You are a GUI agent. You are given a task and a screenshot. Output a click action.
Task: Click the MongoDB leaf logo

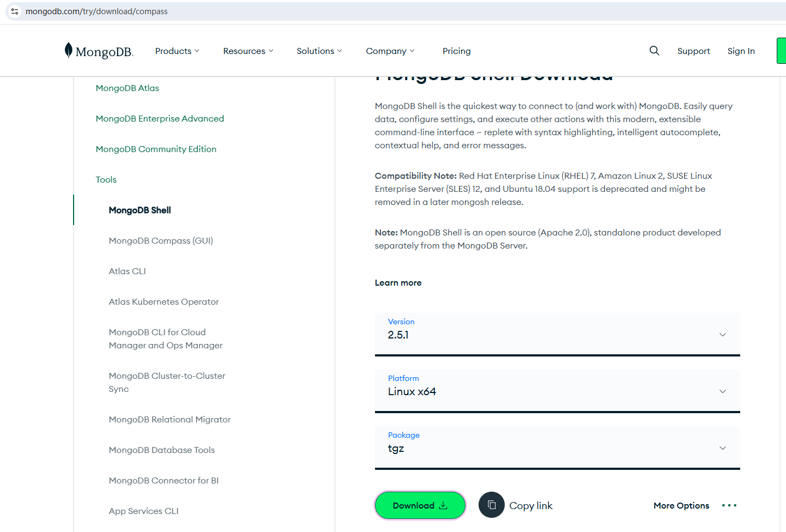[99, 51]
